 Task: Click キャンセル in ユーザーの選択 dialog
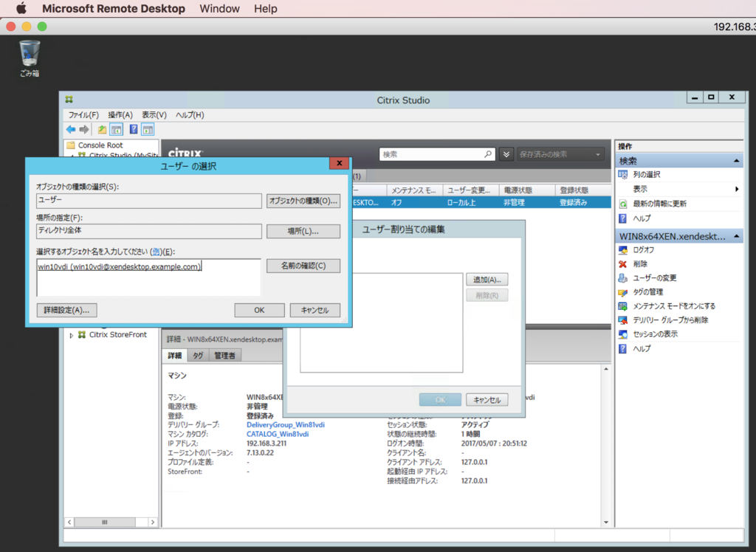[315, 310]
